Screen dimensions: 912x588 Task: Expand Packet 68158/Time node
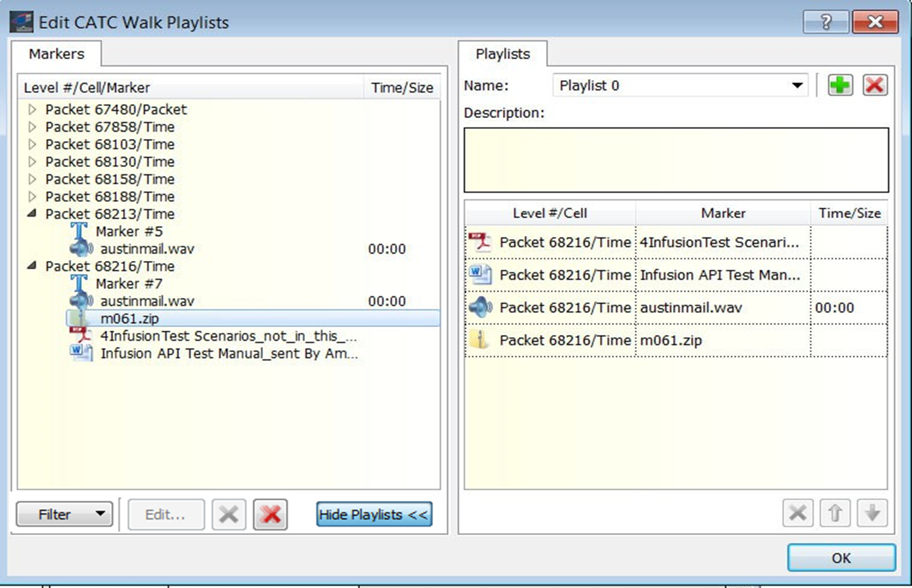32,179
